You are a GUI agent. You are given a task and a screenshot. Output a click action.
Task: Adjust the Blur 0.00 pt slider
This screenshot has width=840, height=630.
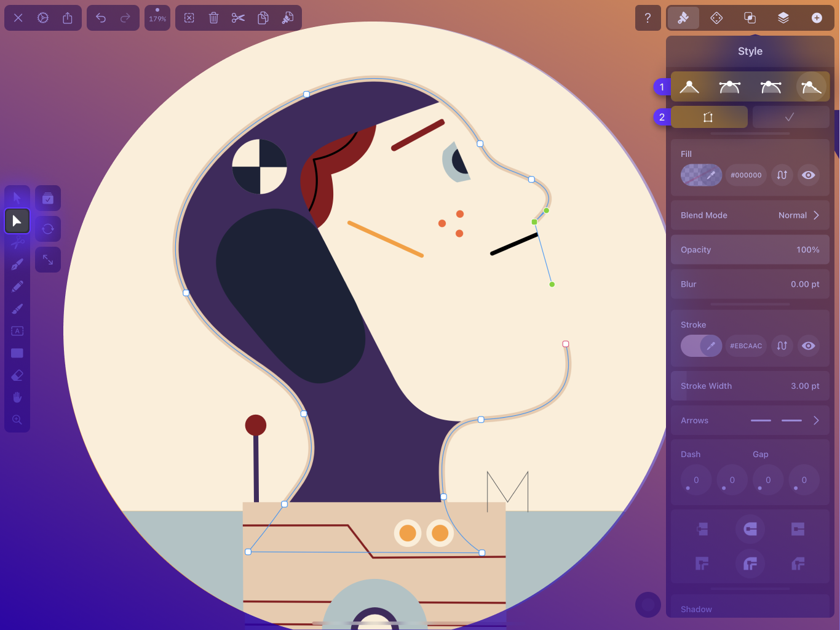(750, 284)
